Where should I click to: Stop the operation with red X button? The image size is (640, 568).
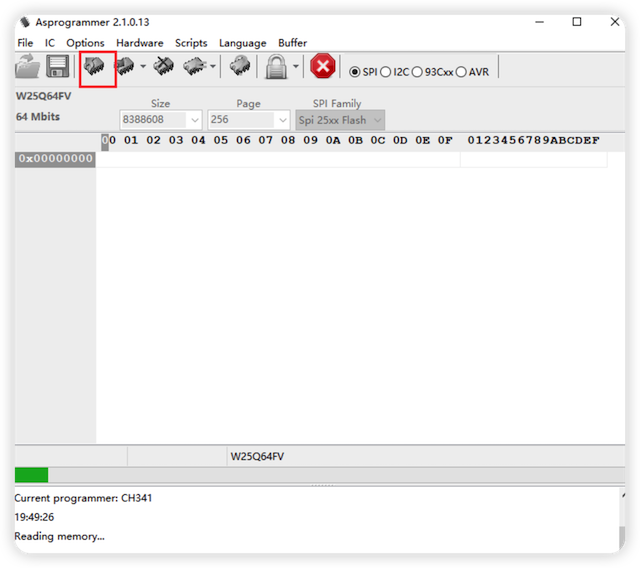click(322, 66)
